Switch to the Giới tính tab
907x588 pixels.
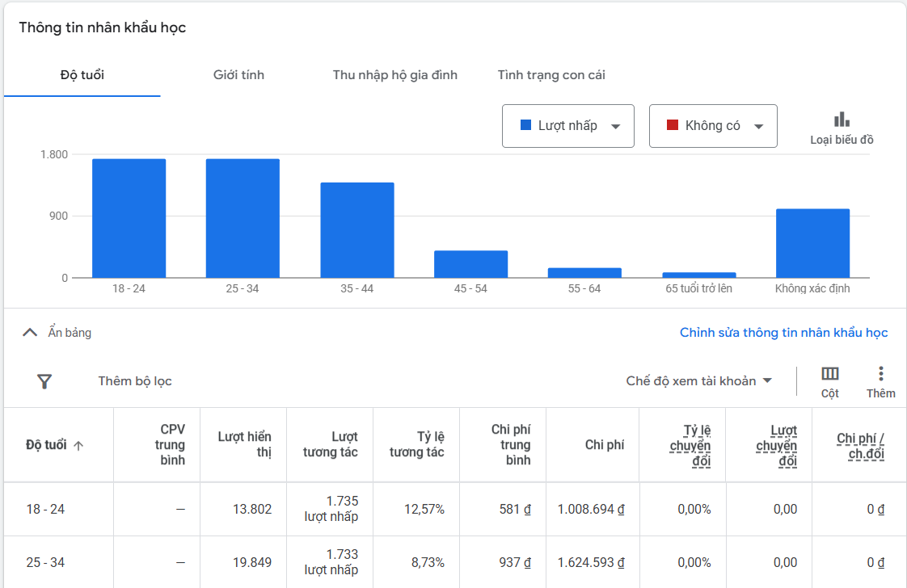coord(238,75)
